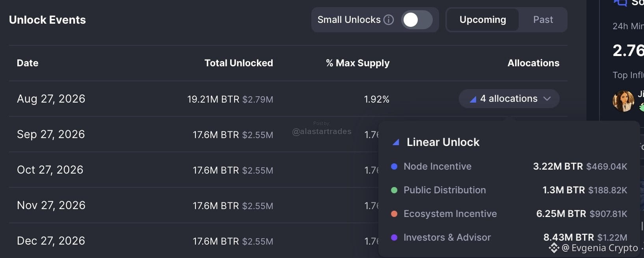Image resolution: width=644 pixels, height=258 pixels.
Task: Click the influencer avatar thumbnail
Action: click(624, 101)
